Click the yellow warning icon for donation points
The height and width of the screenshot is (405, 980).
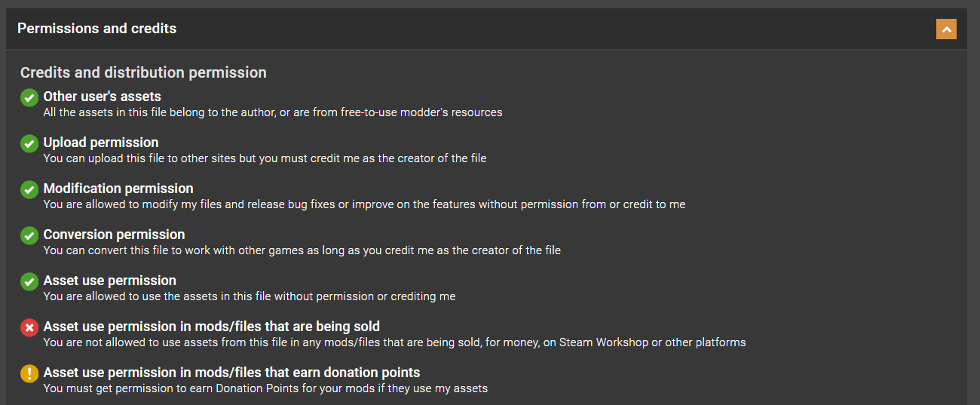(29, 373)
